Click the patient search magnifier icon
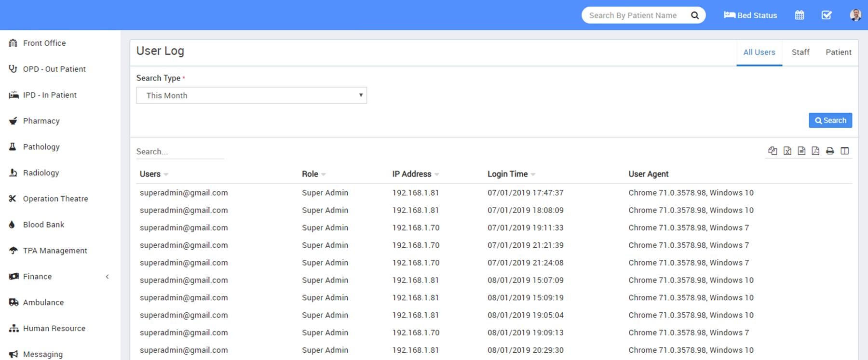Viewport: 868px width, 360px height. point(695,15)
